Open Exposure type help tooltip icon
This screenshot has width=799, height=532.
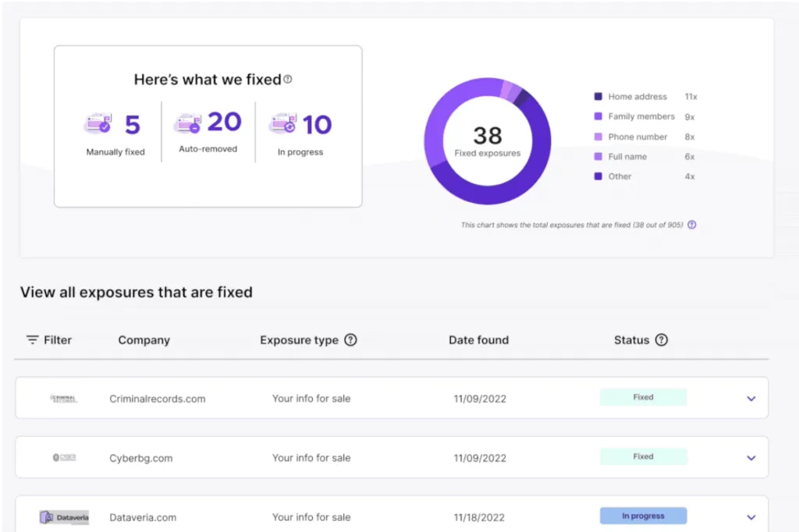click(350, 340)
